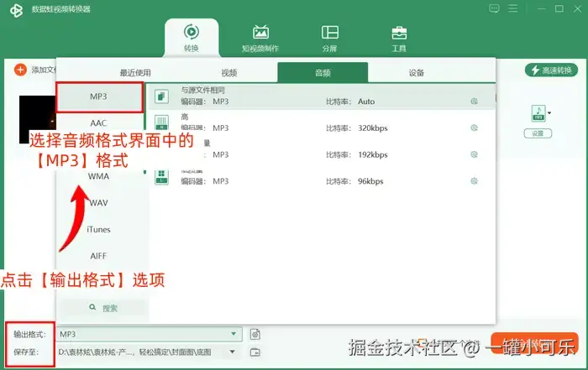Click the icon right of output format dropdown
Image resolution: width=588 pixels, height=370 pixels.
click(x=255, y=334)
